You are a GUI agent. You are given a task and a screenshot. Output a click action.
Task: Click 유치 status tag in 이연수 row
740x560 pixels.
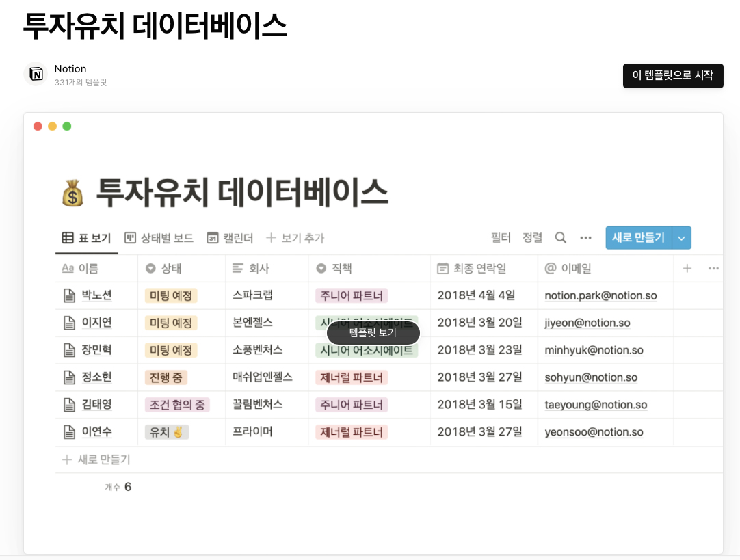[167, 432]
